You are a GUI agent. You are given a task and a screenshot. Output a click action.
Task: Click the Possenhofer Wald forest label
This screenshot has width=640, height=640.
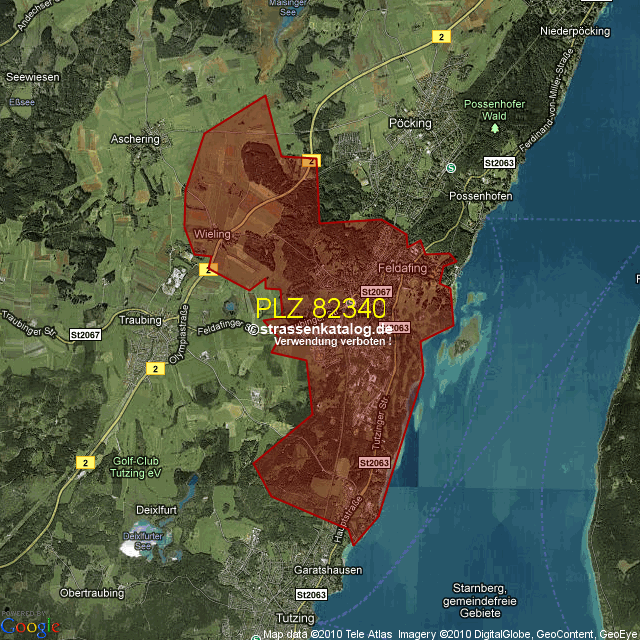(487, 110)
